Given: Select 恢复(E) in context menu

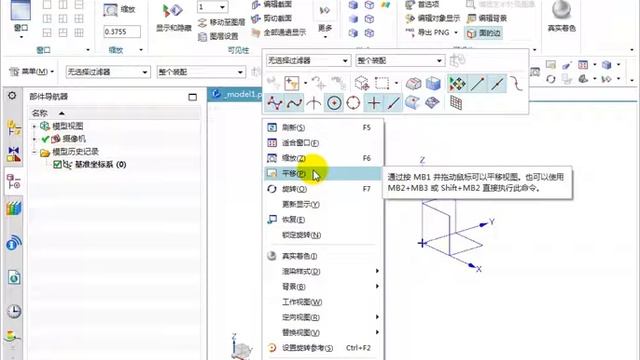Looking at the screenshot, I should 322,220.
